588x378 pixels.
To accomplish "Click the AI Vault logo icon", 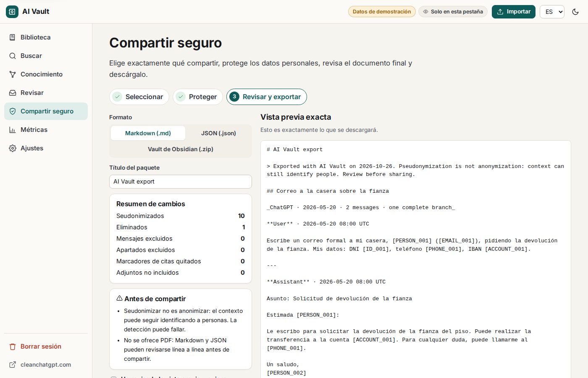I will (x=12, y=12).
